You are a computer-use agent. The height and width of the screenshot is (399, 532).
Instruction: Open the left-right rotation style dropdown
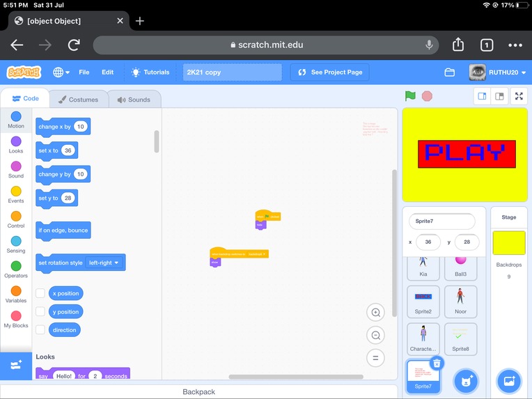(104, 263)
